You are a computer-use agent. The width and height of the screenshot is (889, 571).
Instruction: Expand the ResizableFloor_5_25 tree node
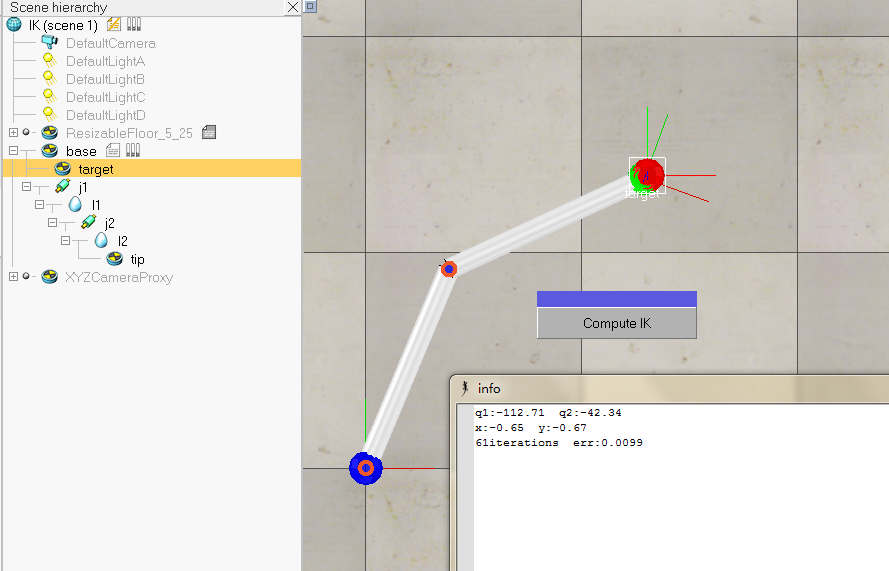13,132
